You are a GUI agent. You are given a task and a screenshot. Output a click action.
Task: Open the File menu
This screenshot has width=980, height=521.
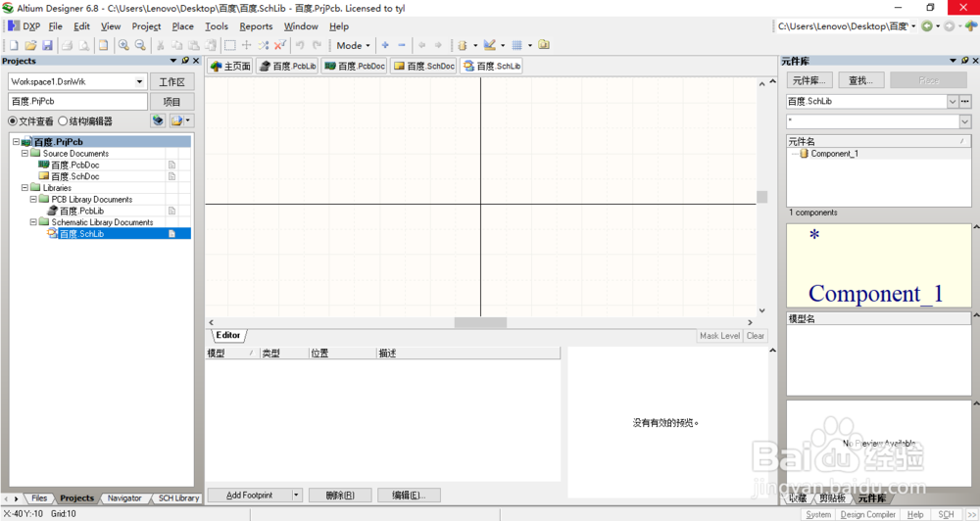pyautogui.click(x=56, y=26)
